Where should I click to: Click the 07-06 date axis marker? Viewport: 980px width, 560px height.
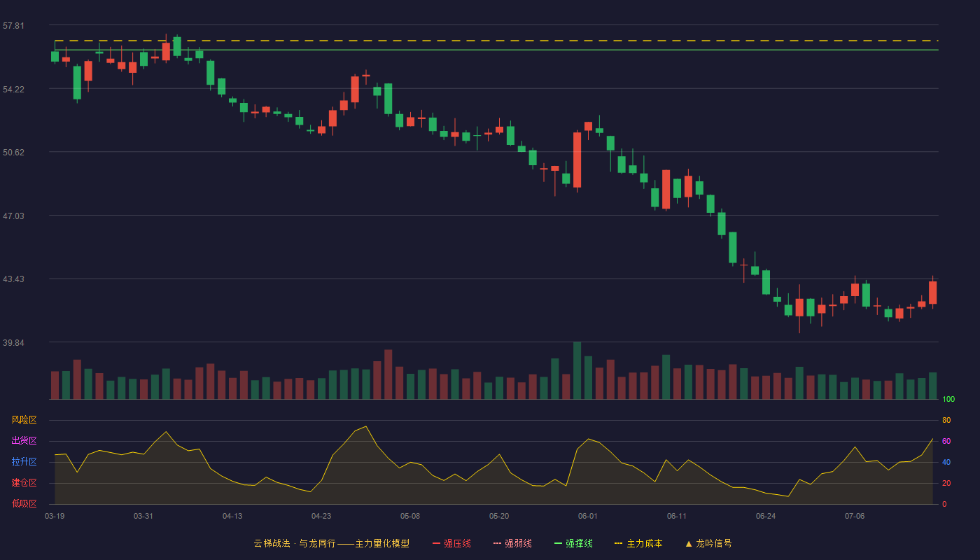pos(855,516)
